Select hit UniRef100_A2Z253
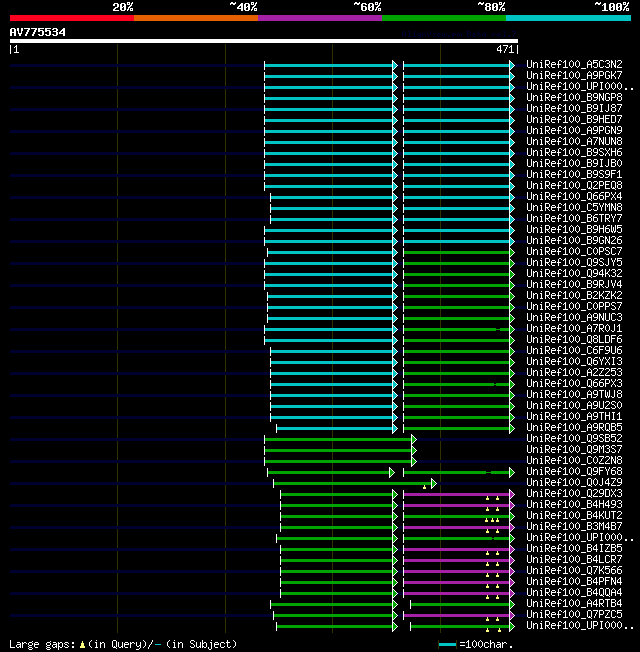 pyautogui.click(x=574, y=373)
